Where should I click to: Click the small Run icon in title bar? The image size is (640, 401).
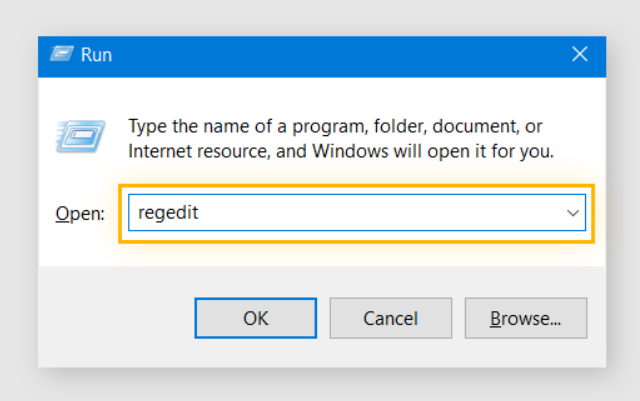pos(62,54)
